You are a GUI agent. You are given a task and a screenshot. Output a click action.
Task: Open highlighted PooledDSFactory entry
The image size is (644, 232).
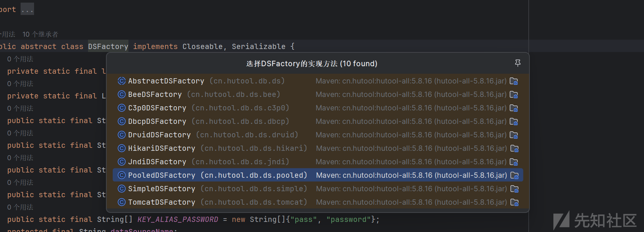point(318,175)
